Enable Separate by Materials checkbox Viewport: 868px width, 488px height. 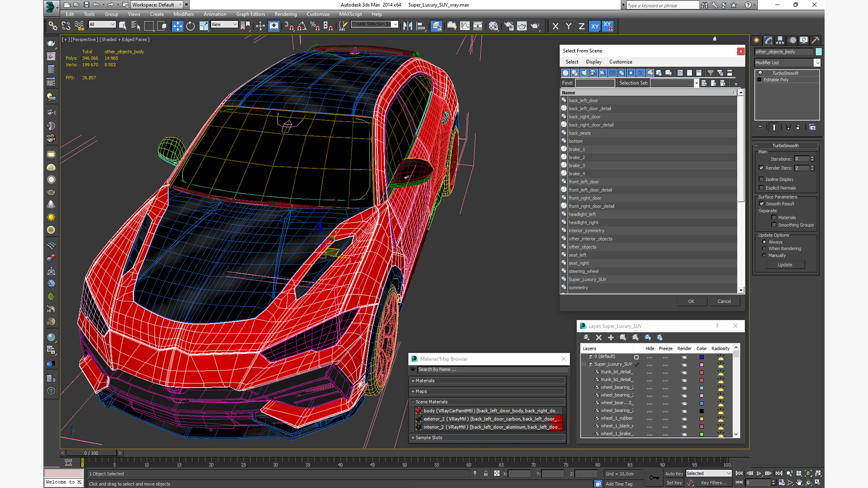pos(774,217)
